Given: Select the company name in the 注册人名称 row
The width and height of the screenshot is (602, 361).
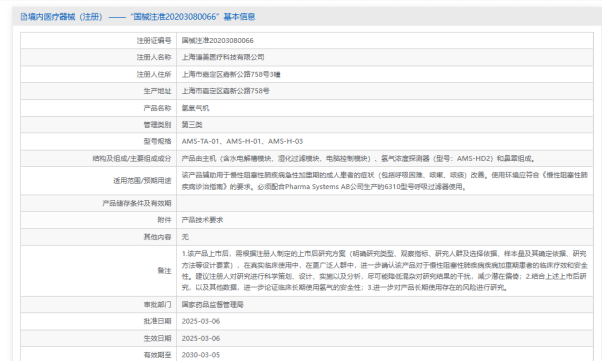Looking at the screenshot, I should click(x=223, y=57).
